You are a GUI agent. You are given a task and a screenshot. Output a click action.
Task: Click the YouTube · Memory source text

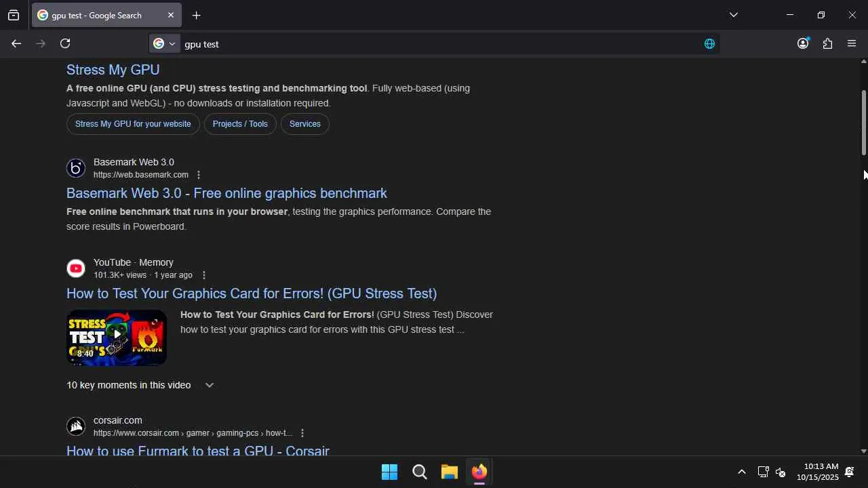tap(134, 262)
